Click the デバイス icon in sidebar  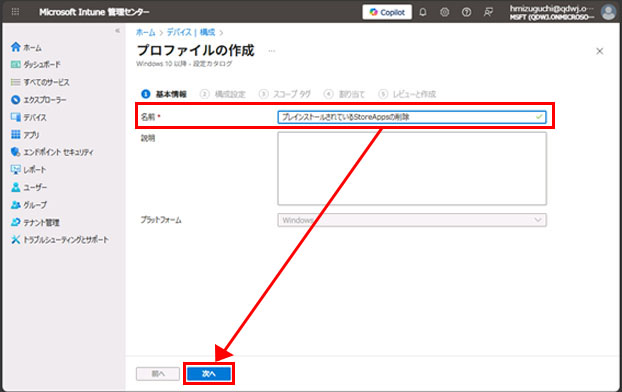tap(15, 117)
